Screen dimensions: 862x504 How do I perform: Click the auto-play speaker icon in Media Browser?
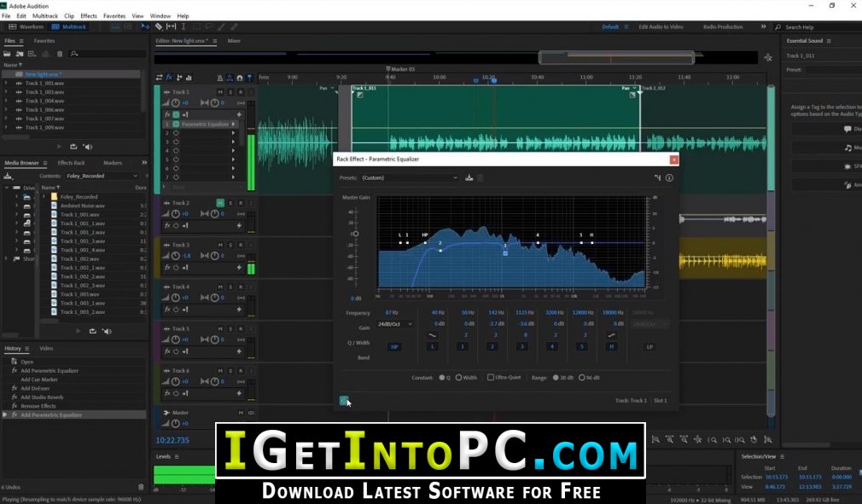[107, 331]
